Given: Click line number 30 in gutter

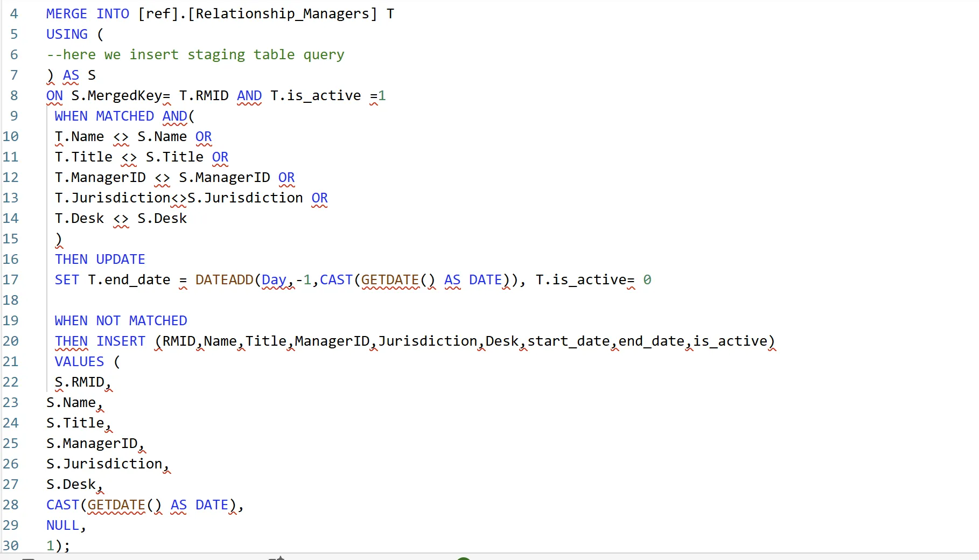Looking at the screenshot, I should (10, 545).
